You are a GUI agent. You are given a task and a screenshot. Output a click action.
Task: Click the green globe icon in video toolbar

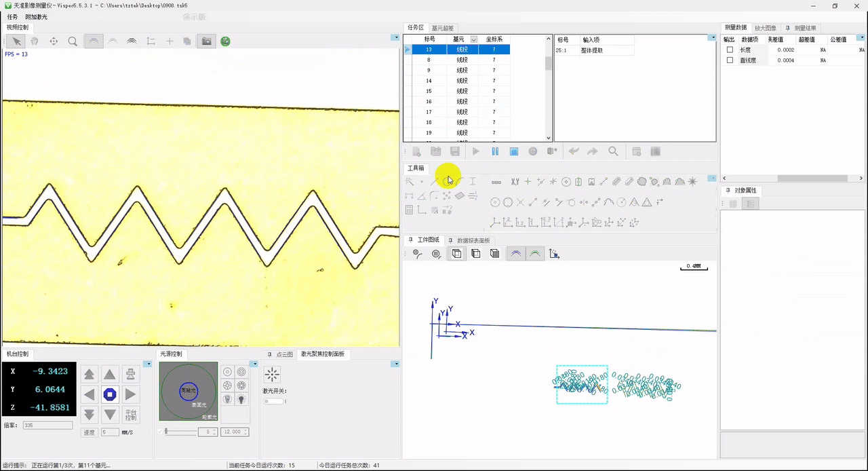[225, 41]
